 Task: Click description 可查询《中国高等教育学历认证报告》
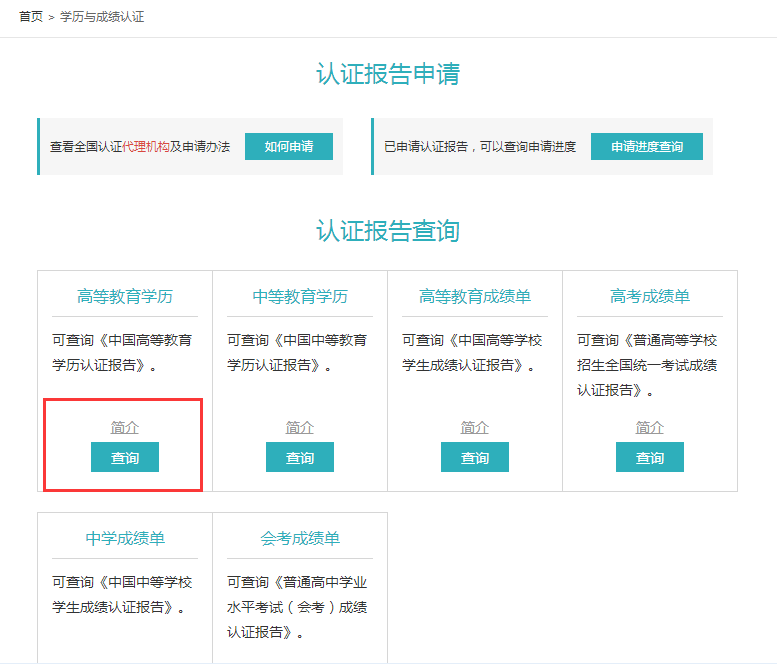(x=122, y=353)
